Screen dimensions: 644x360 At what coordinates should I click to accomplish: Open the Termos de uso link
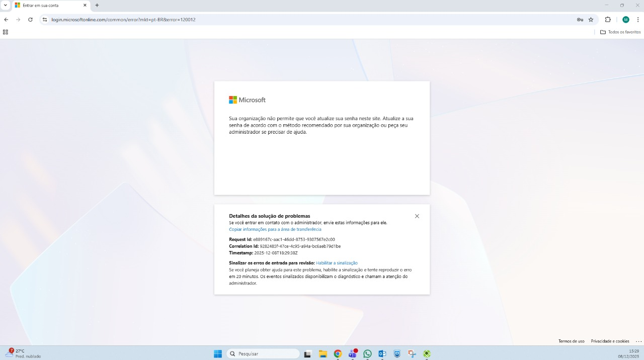pyautogui.click(x=572, y=341)
